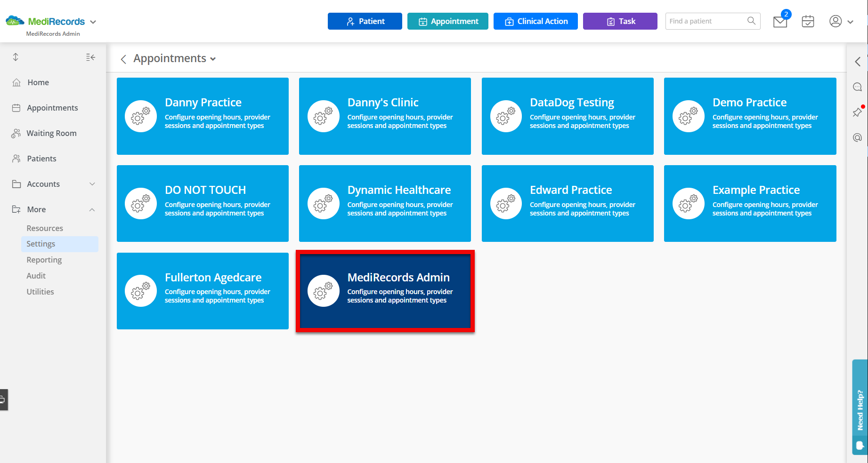Open the DO NOT TOUCH card title
This screenshot has height=463, width=868.
pyautogui.click(x=205, y=190)
